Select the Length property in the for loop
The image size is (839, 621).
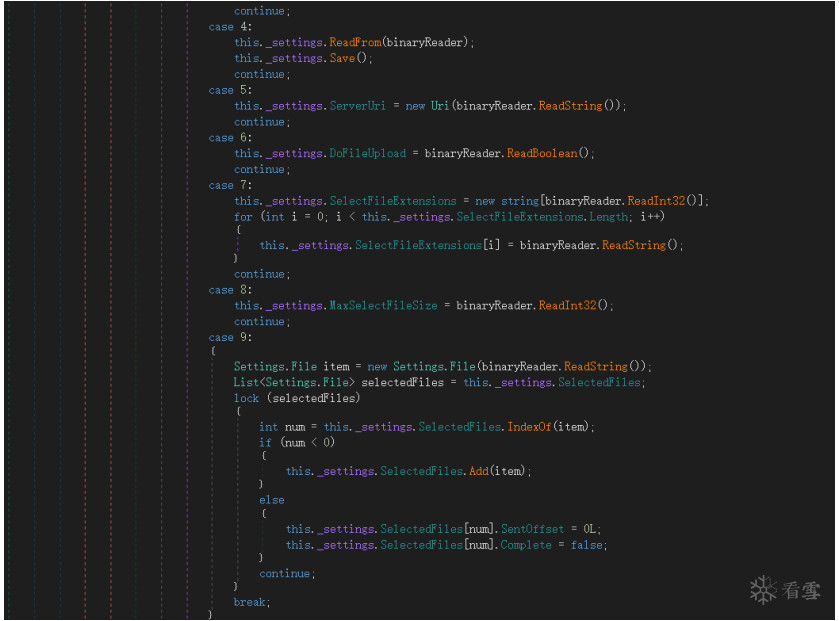[x=608, y=217]
